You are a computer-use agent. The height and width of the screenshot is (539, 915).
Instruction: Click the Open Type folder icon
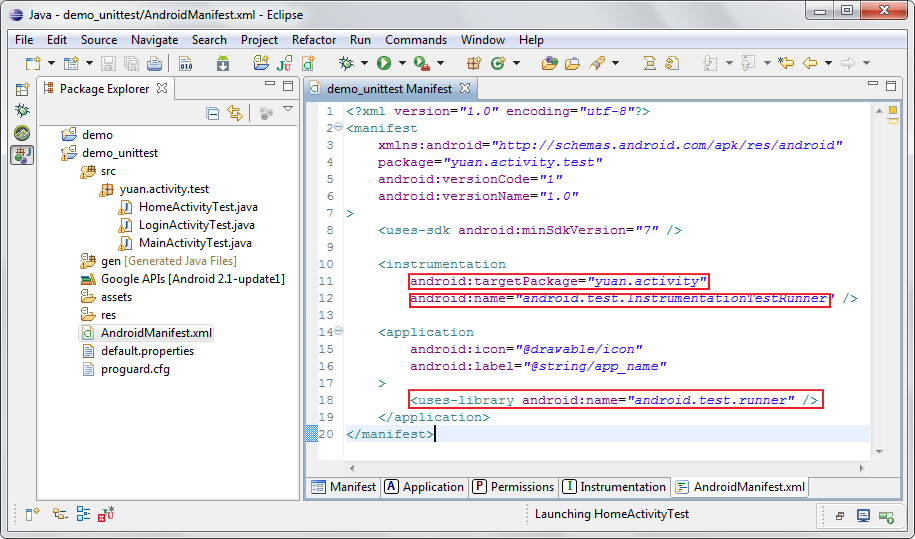549,63
